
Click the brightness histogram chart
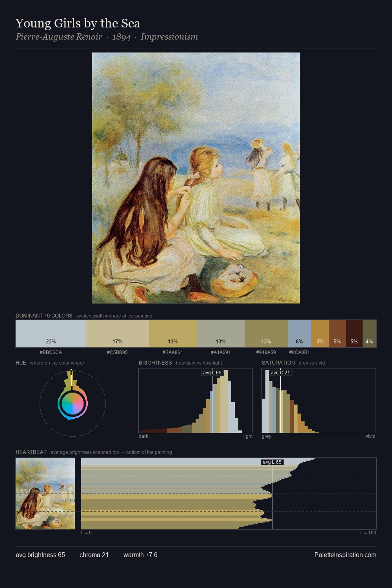point(196,401)
